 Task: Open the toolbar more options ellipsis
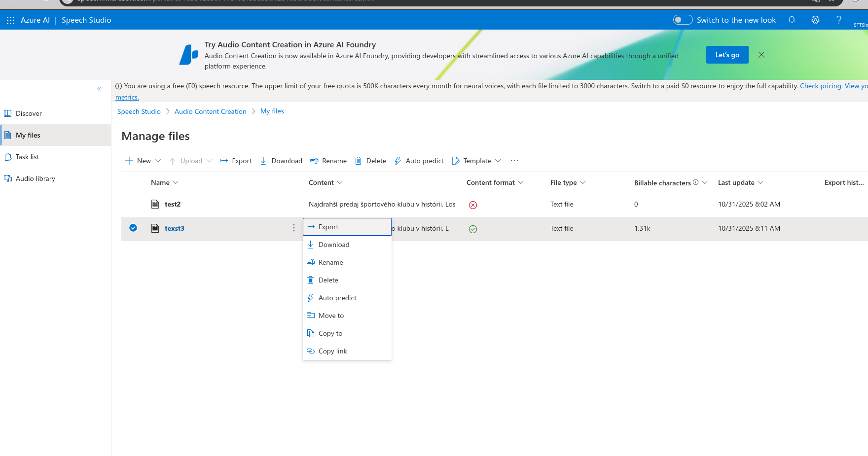coord(514,161)
